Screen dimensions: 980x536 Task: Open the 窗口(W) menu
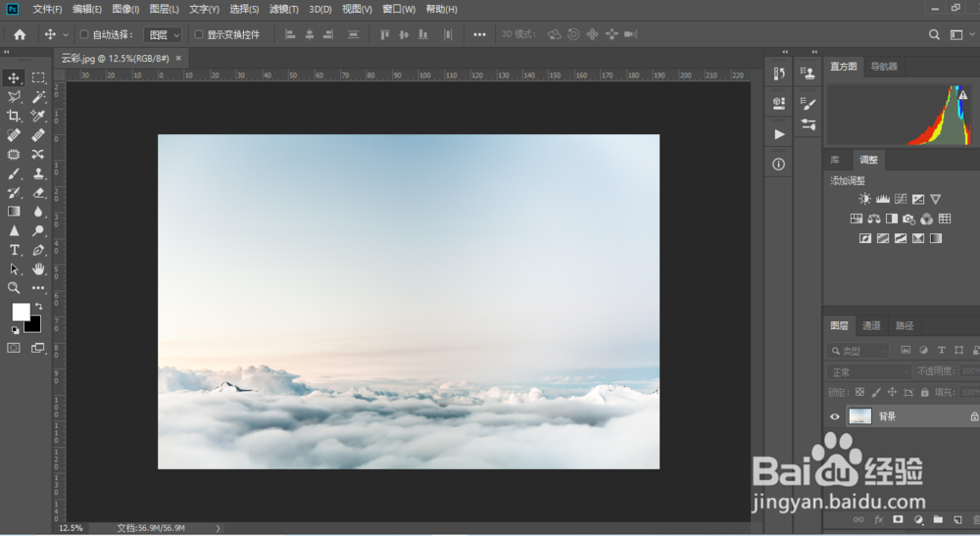(x=399, y=10)
